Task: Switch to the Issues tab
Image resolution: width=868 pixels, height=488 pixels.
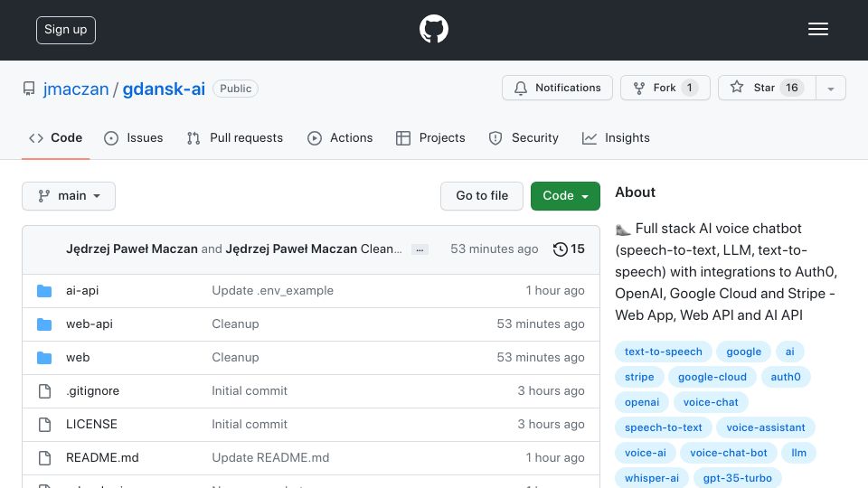Action: (134, 137)
